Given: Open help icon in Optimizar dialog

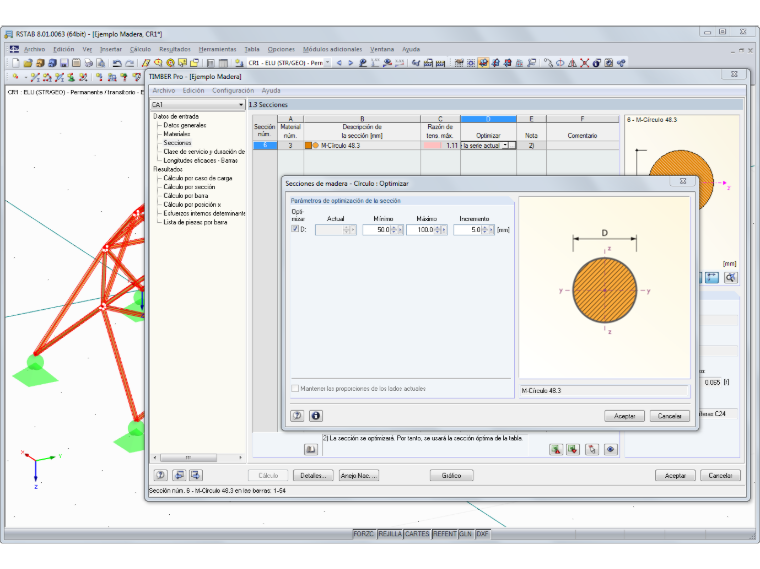Looking at the screenshot, I should (297, 416).
